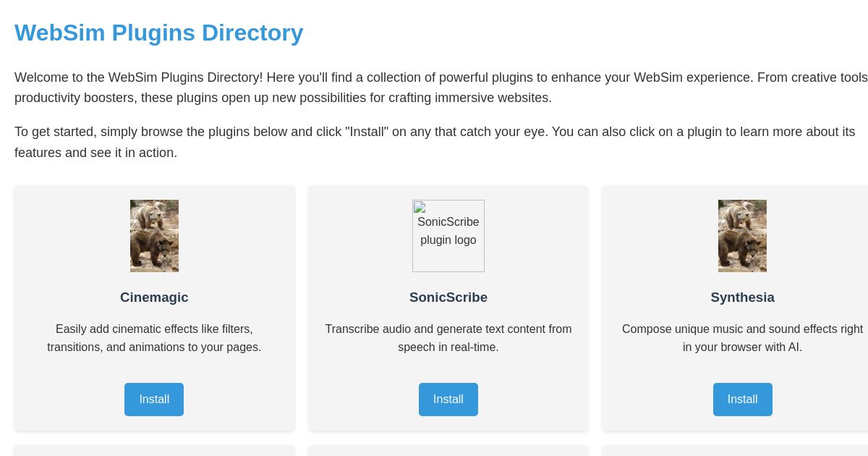The image size is (868, 456).
Task: Click the SonicScribe plugin logo placeholder
Action: 448,235
